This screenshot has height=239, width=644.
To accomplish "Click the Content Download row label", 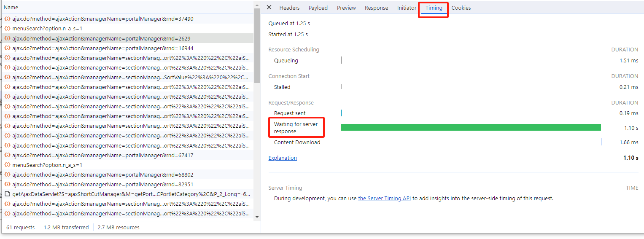I will tap(297, 142).
